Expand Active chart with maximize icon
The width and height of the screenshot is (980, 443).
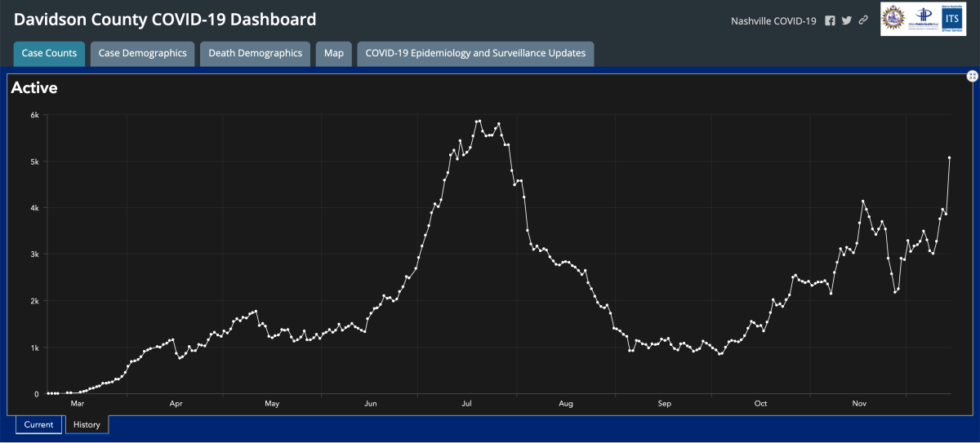[973, 76]
